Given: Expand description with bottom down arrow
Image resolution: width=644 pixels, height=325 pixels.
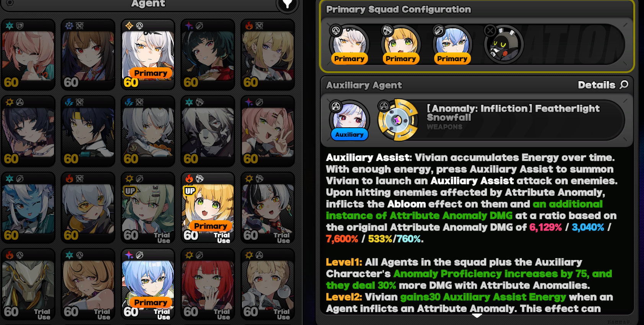Looking at the screenshot, I should [x=477, y=315].
